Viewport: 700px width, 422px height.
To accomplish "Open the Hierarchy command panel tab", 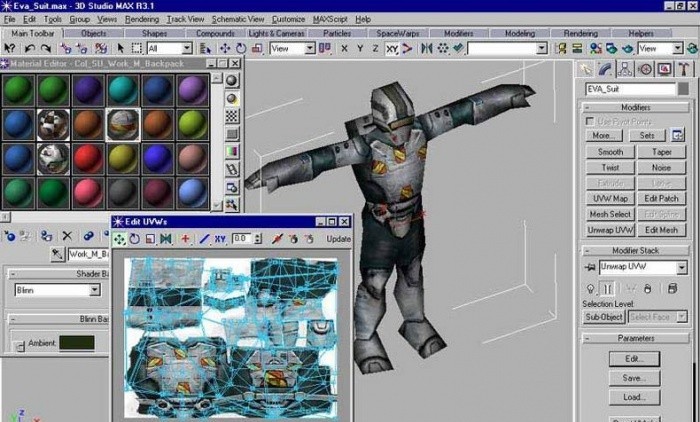I will (x=626, y=69).
